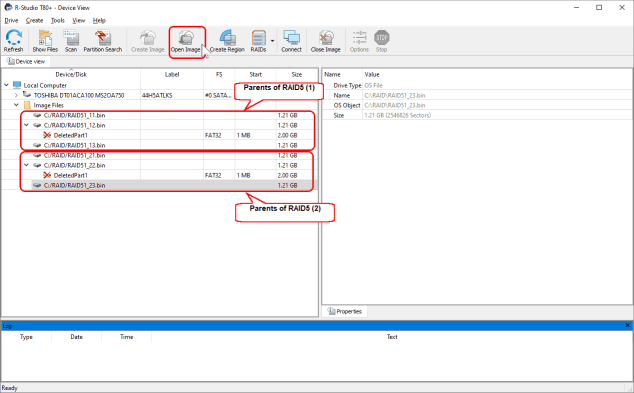Screen dimensions: 634x393
Task: Click the Time column in Log
Action: [x=127, y=336]
